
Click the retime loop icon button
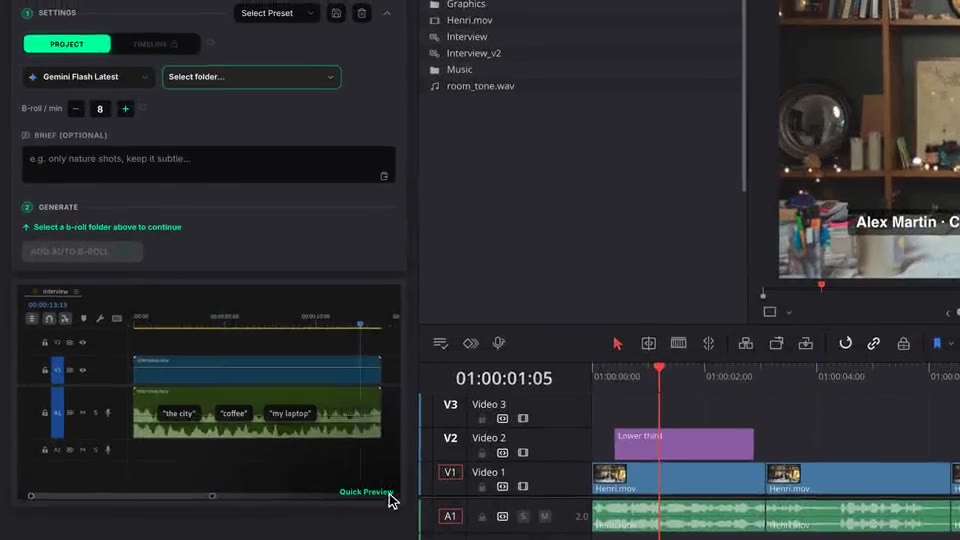pos(845,343)
